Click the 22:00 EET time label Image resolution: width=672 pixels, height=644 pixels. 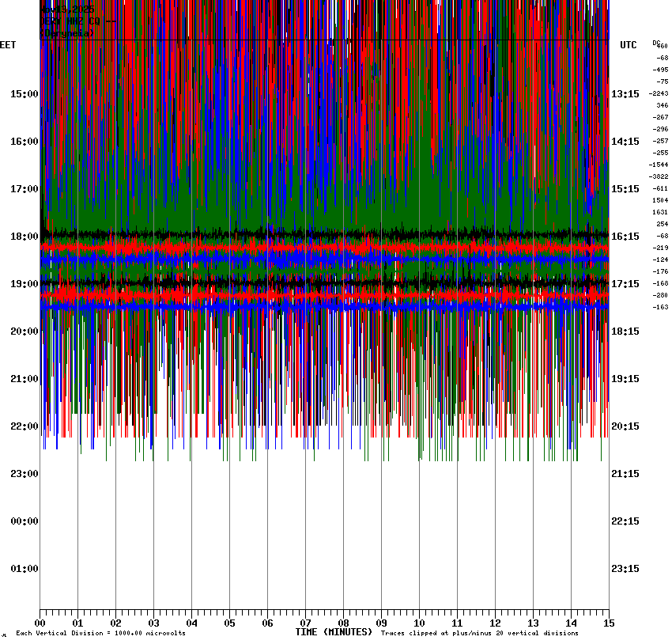coord(24,426)
